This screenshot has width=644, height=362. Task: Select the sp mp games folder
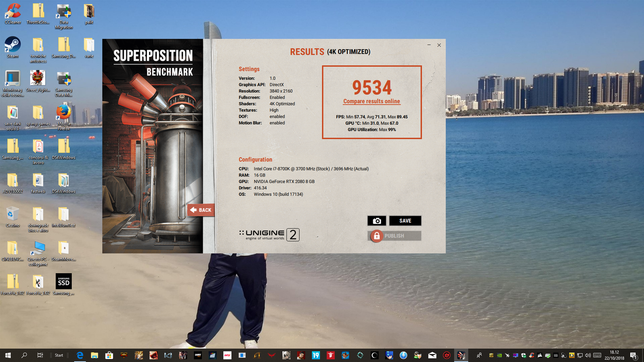tap(38, 115)
